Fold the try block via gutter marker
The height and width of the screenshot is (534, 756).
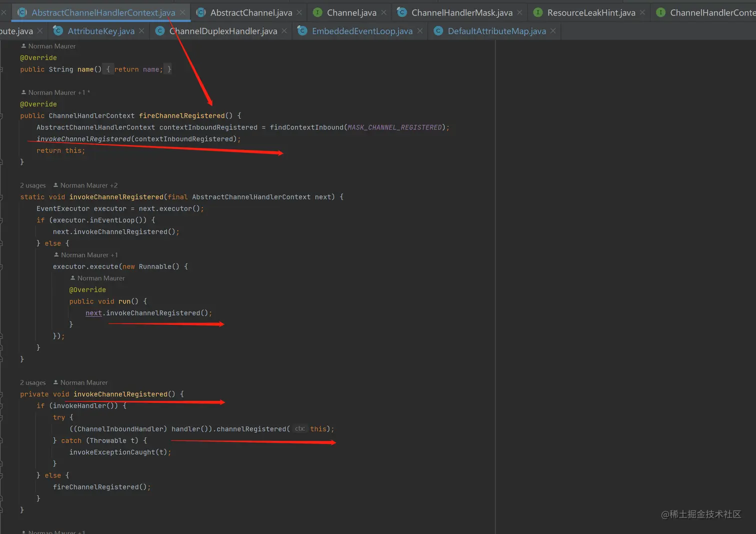1,417
